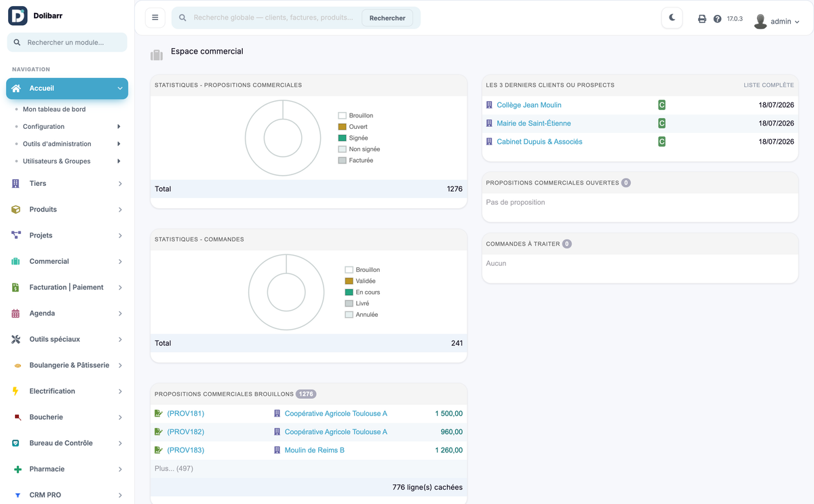
Task: Expand the Commercial menu chevron
Action: pos(120,262)
